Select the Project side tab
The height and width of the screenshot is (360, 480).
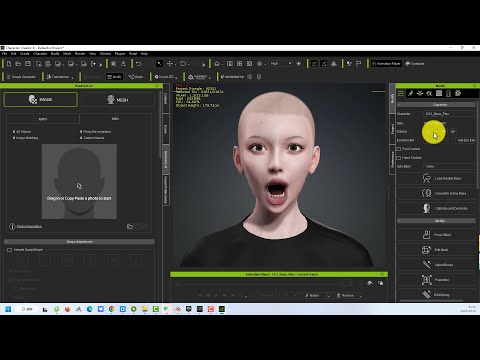[392, 129]
